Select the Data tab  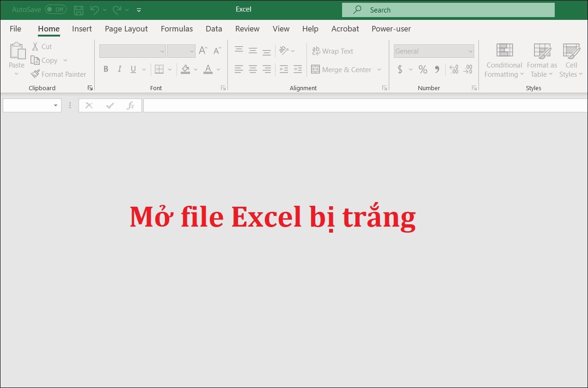214,29
